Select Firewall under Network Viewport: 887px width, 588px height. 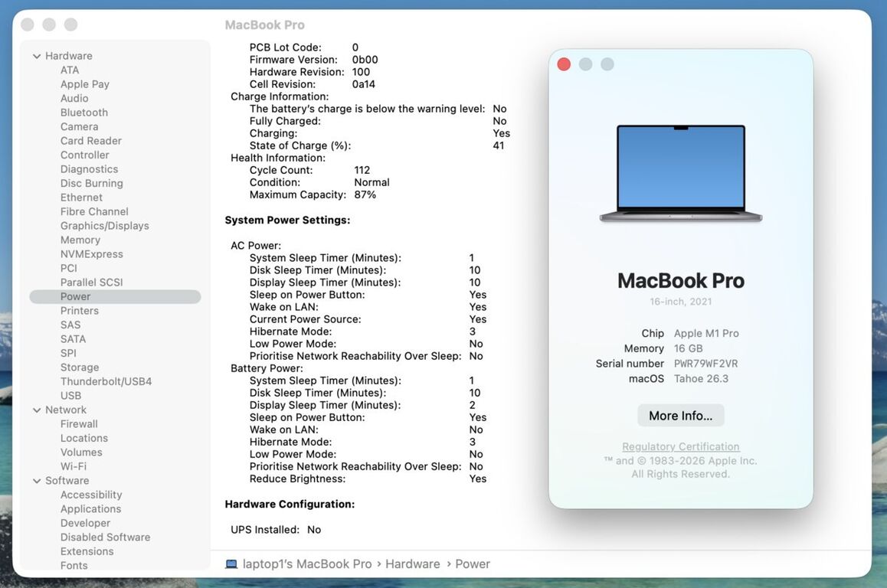[x=79, y=424]
